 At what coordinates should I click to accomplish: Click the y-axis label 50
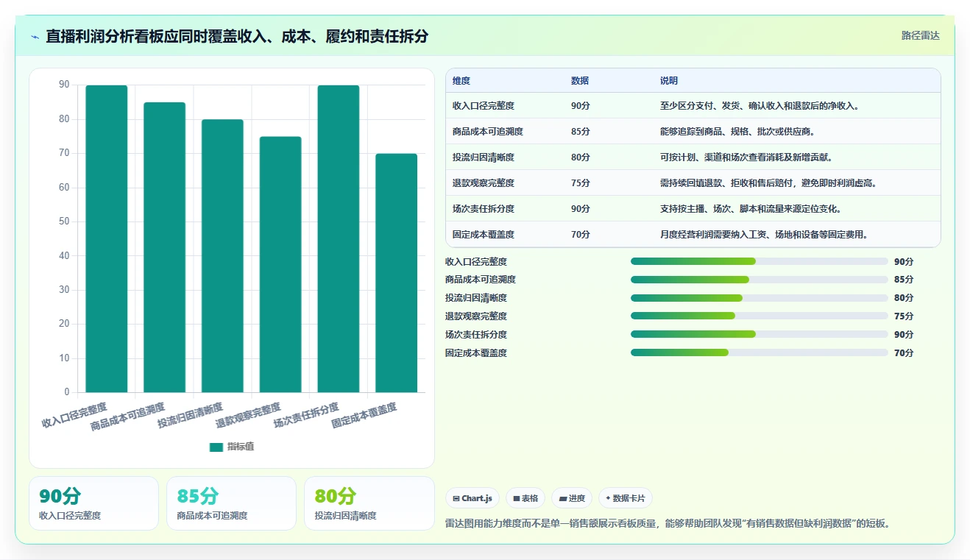pos(64,221)
